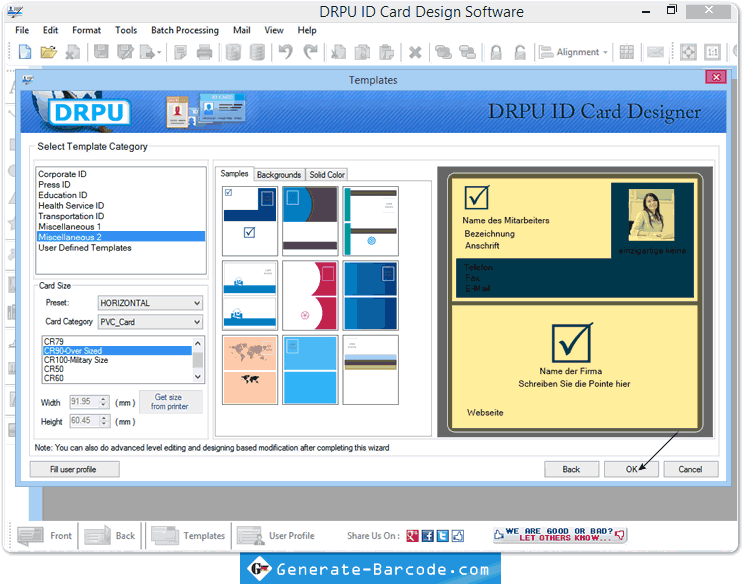Click the closed padlock Lock icon

(496, 52)
